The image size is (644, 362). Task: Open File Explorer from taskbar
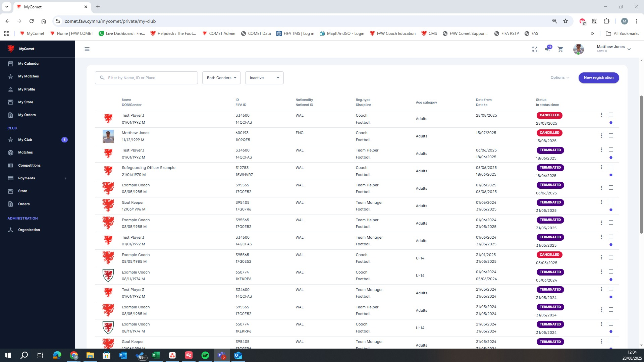[90, 355]
